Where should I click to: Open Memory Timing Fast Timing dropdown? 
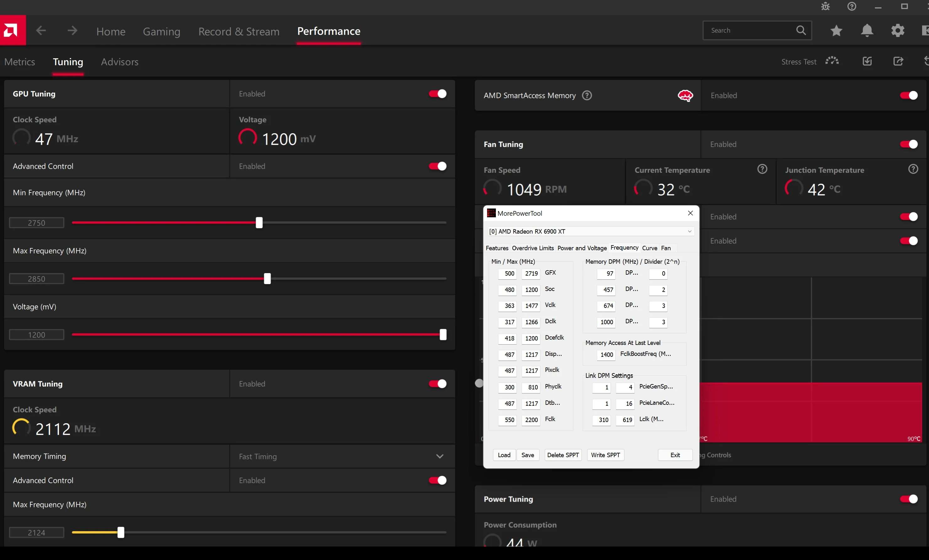point(342,456)
